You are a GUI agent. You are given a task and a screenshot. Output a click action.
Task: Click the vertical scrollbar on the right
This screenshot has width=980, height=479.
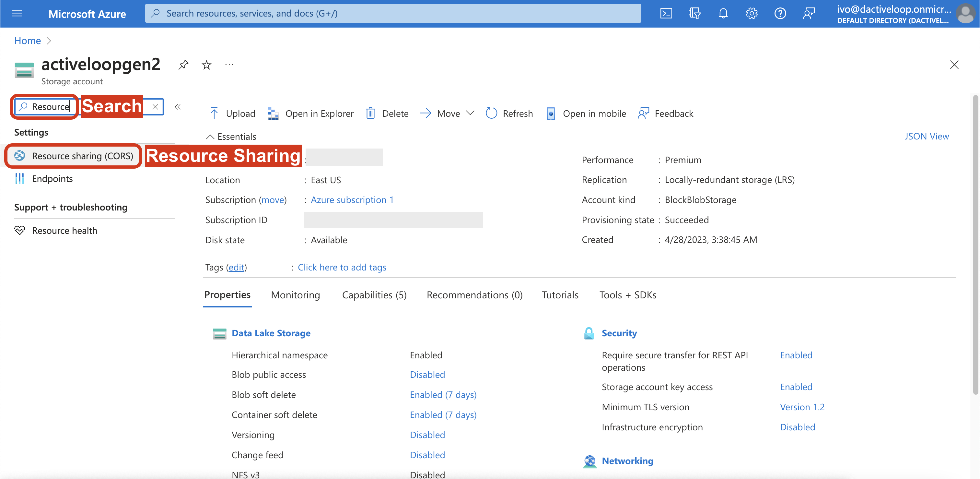pyautogui.click(x=975, y=244)
